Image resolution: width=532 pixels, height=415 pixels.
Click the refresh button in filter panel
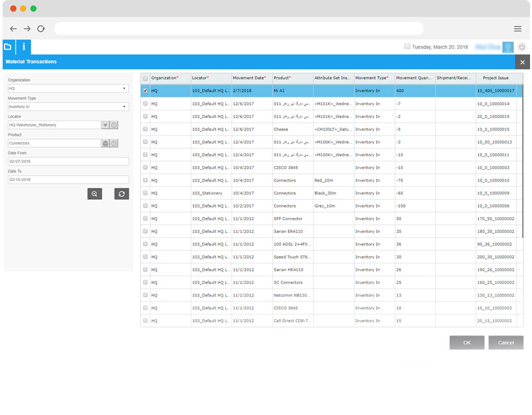pos(122,193)
